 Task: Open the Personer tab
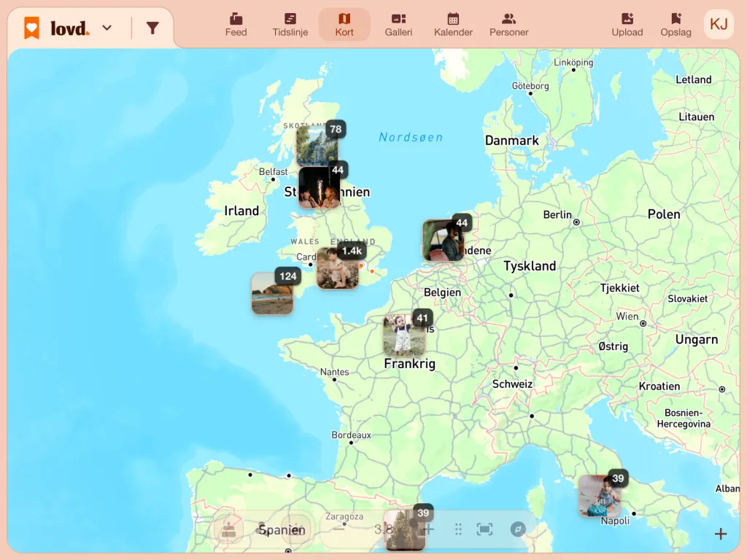508,25
